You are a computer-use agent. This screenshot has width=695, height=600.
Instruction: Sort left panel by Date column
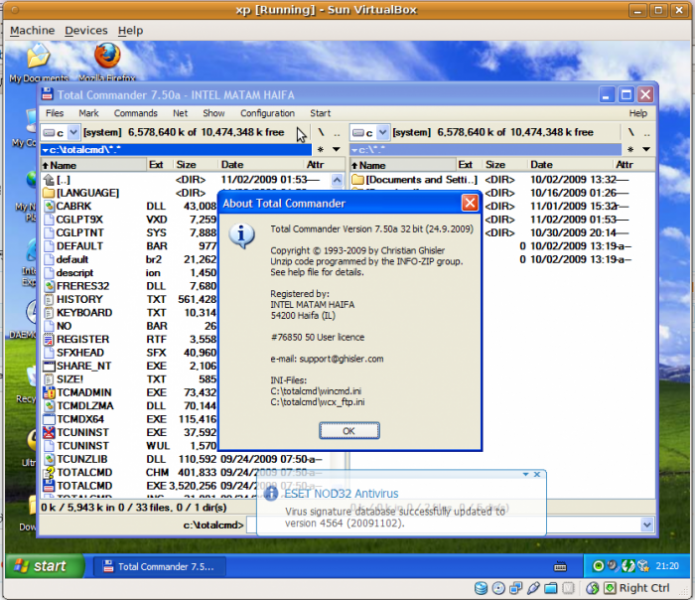[x=261, y=165]
